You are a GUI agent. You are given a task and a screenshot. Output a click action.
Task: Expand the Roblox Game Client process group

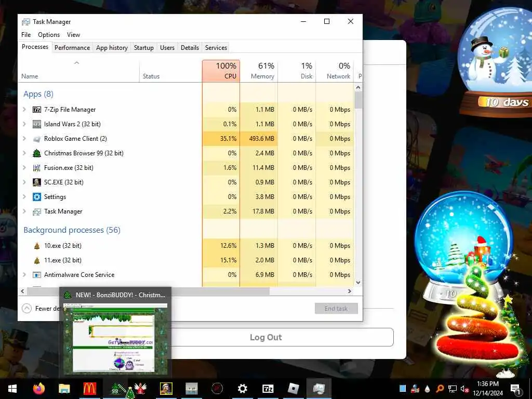tap(24, 139)
